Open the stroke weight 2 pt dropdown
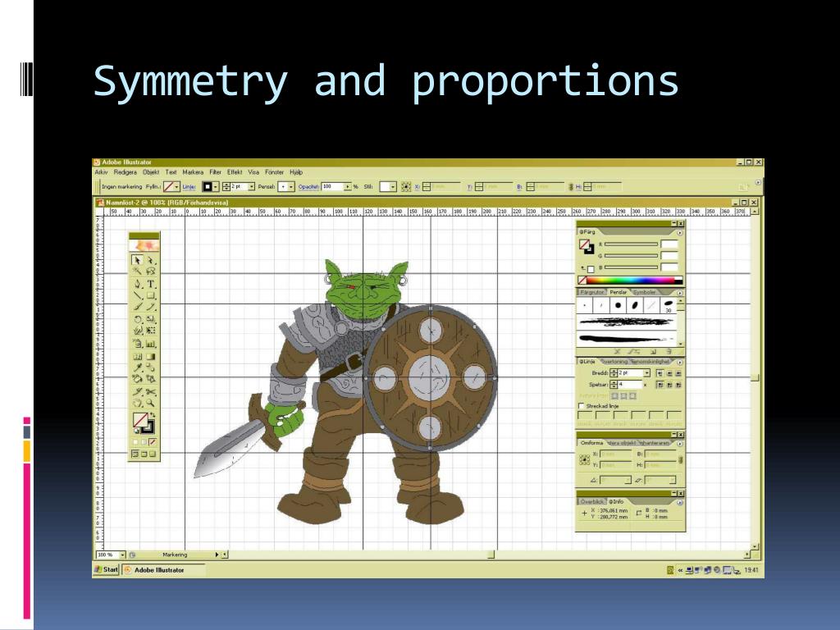The height and width of the screenshot is (630, 840). pos(251,187)
